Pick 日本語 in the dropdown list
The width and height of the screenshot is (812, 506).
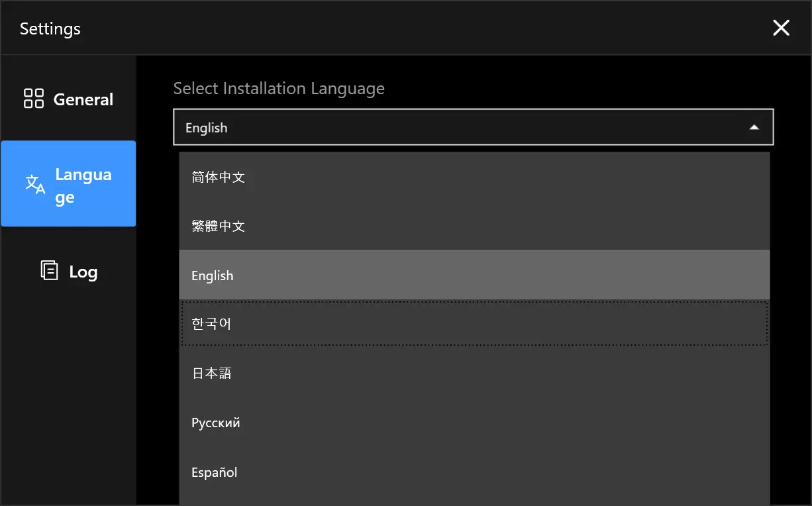[x=474, y=373]
